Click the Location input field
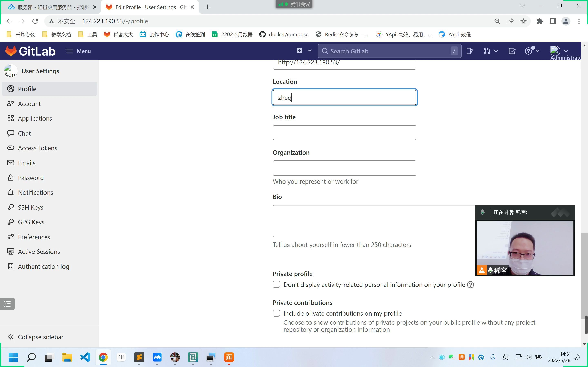Image resolution: width=588 pixels, height=367 pixels. tap(345, 97)
